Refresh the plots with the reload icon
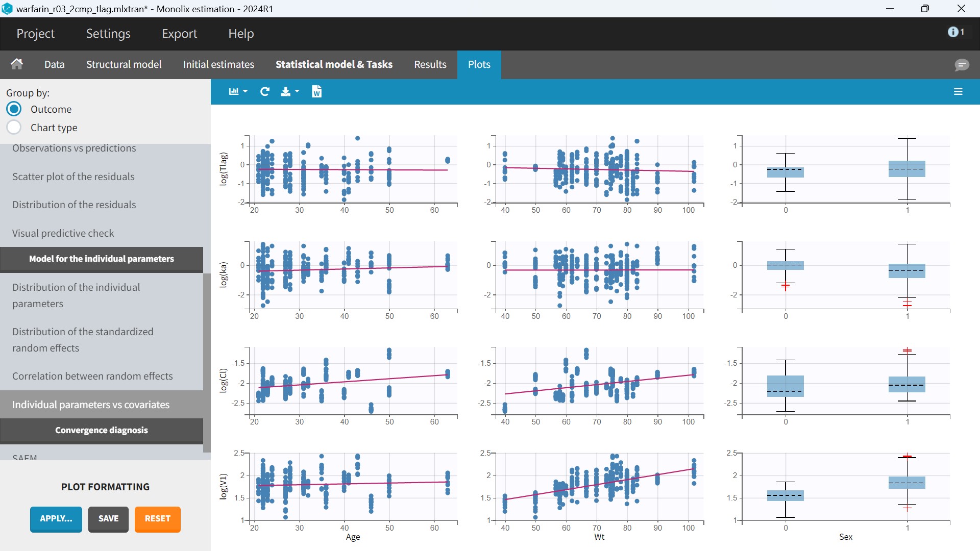Viewport: 980px width, 551px height. [x=264, y=92]
